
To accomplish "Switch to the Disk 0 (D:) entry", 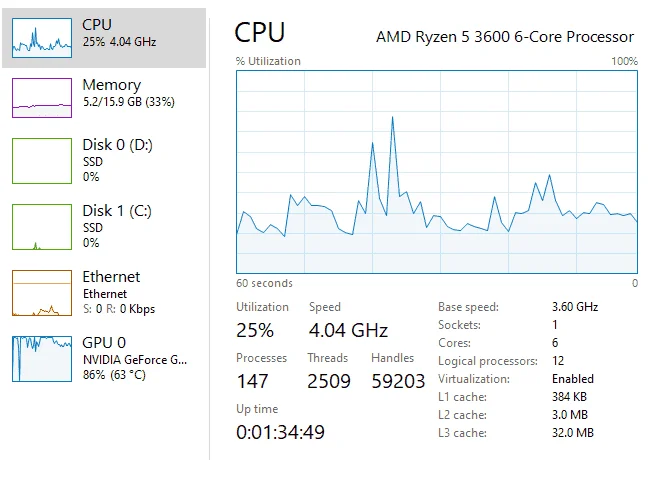I will point(104,161).
